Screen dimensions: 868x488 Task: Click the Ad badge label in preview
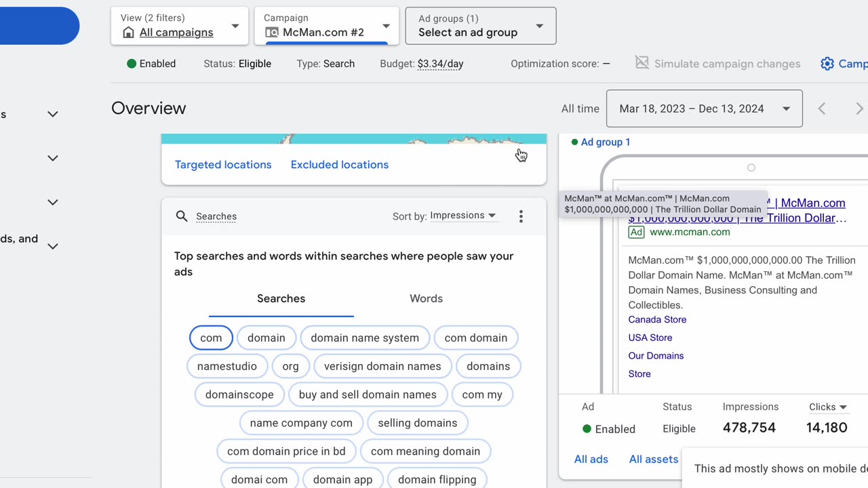636,232
